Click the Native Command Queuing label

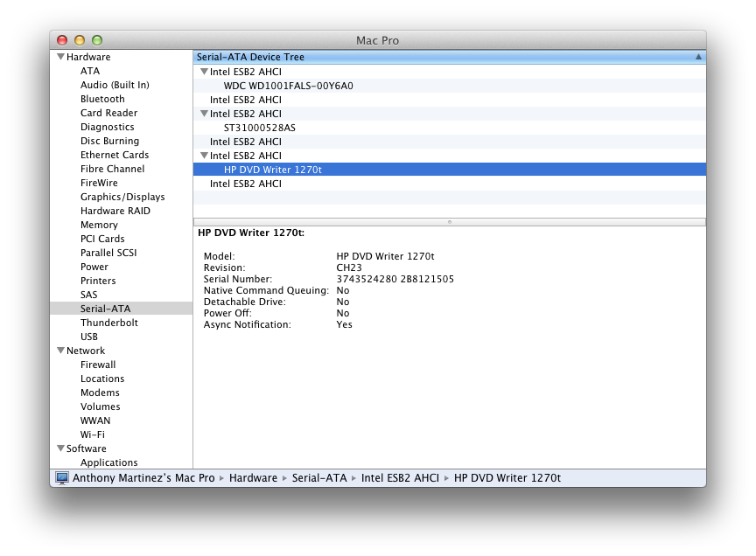266,290
